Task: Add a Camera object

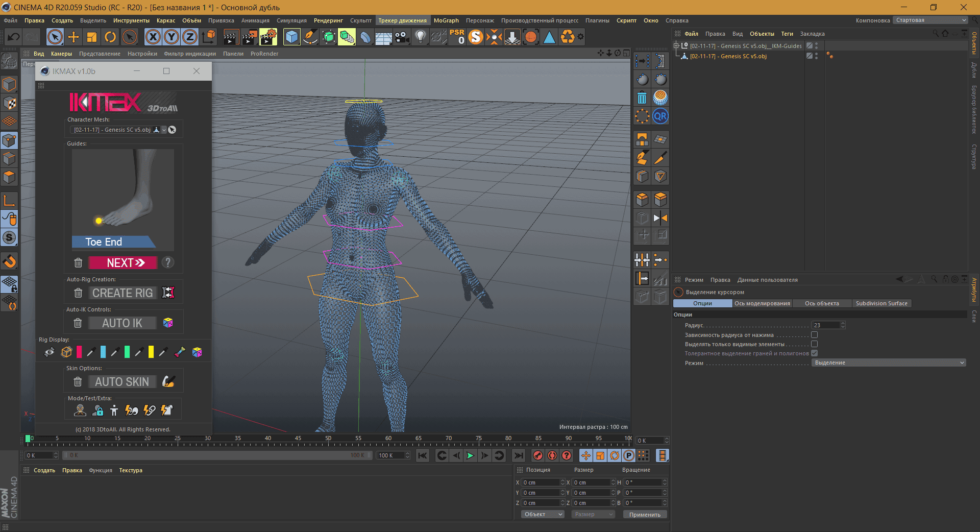Action: [x=402, y=37]
